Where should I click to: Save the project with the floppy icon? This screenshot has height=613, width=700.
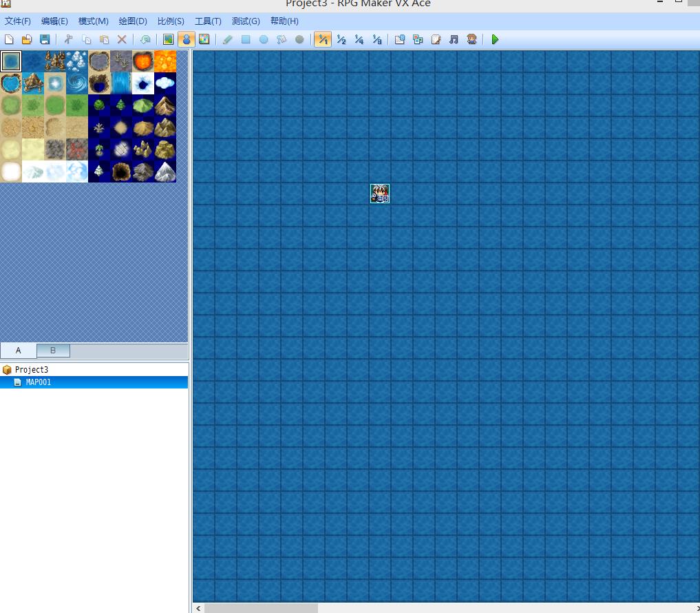[x=45, y=40]
